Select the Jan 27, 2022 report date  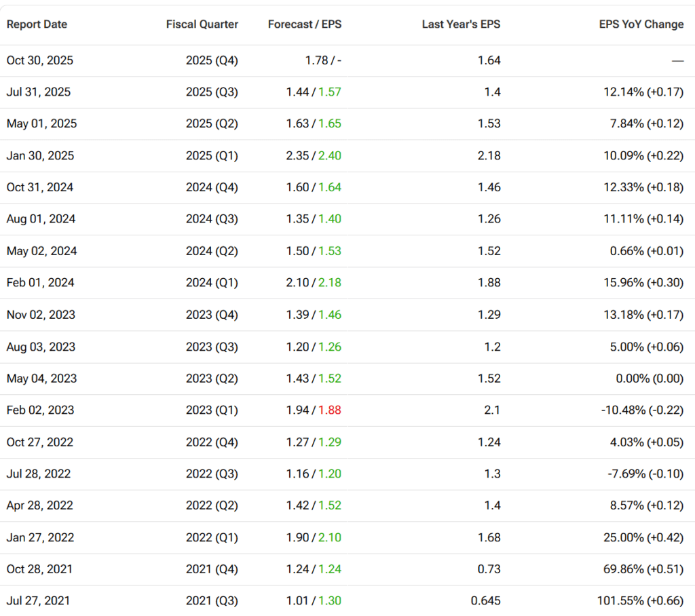pos(40,537)
